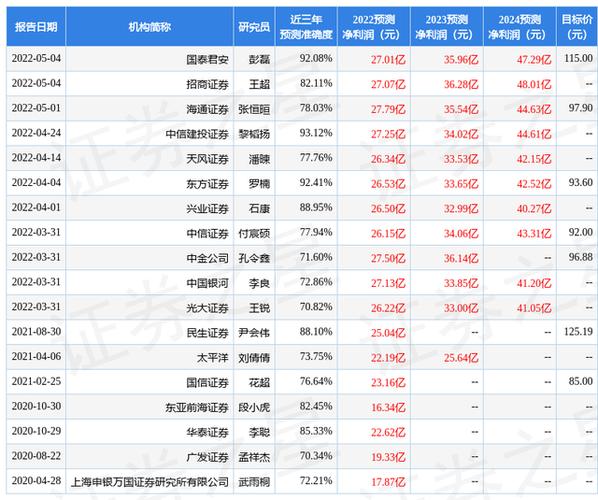Viewport: 598px width, 500px height.
Task: Click the 93.60 target price
Action: click(581, 182)
